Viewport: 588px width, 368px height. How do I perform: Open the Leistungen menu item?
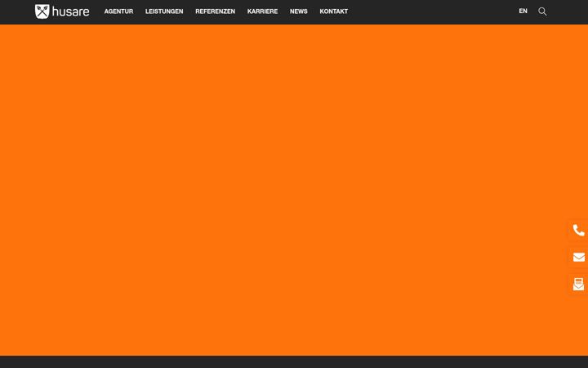[x=164, y=11]
